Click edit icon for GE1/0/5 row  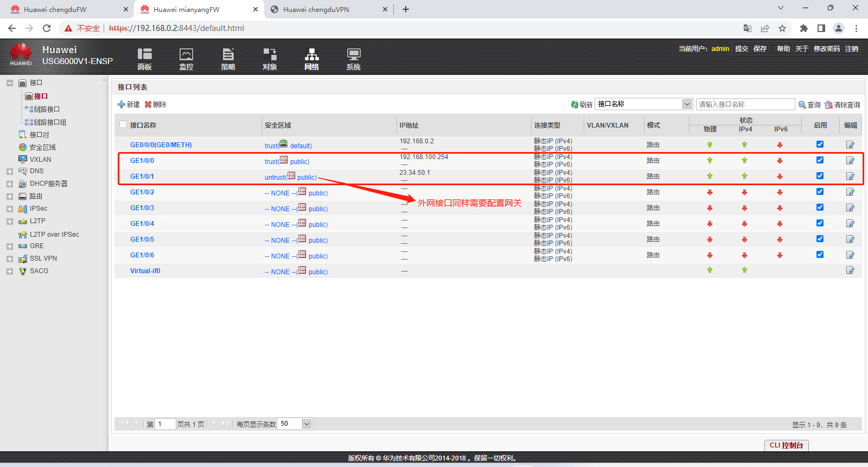click(x=850, y=239)
